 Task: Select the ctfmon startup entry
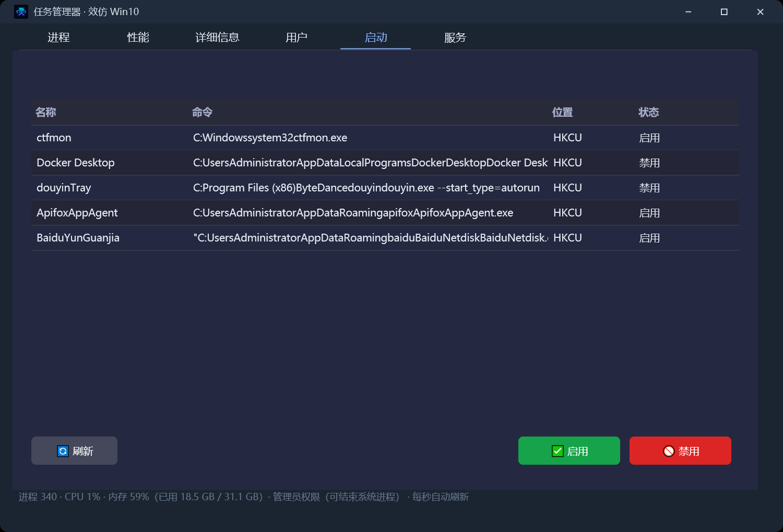pyautogui.click(x=385, y=138)
